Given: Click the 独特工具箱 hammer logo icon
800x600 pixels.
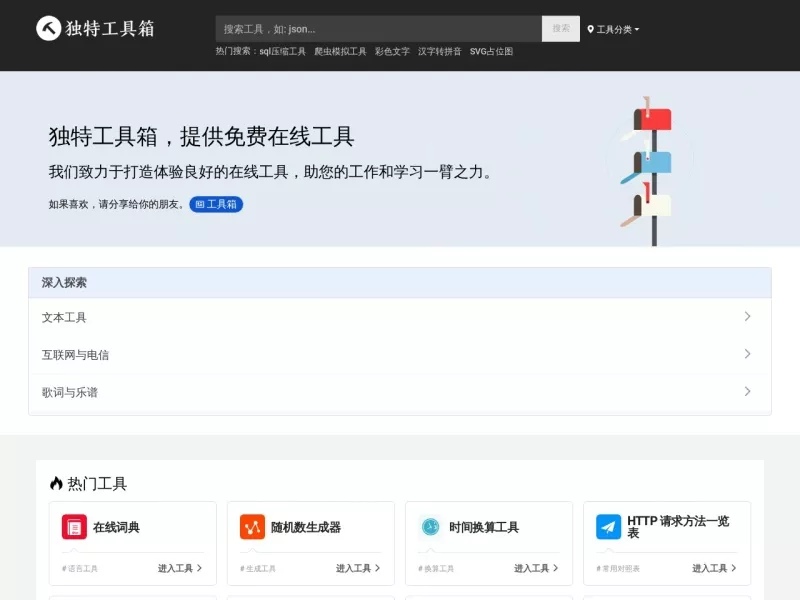Looking at the screenshot, I should (x=48, y=28).
